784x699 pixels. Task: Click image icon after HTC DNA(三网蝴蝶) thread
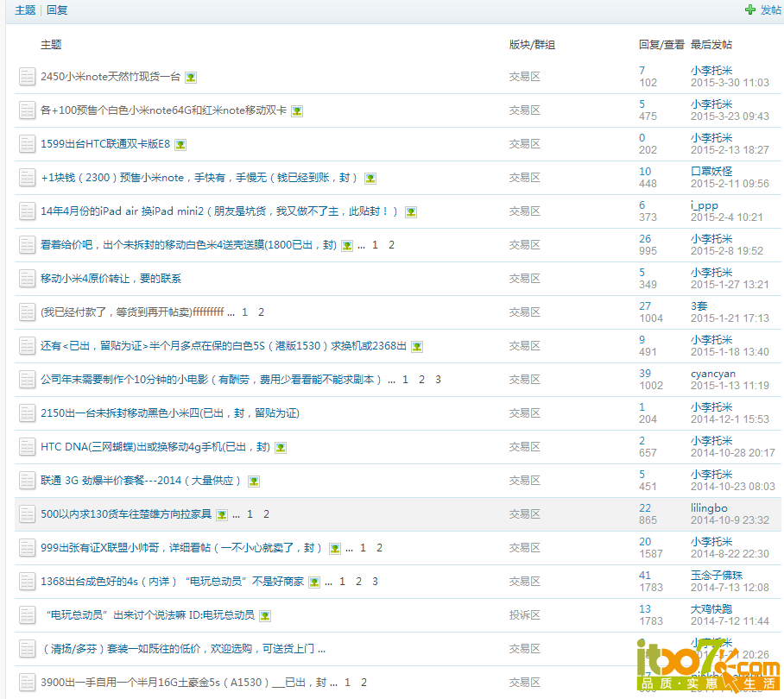[x=281, y=448]
